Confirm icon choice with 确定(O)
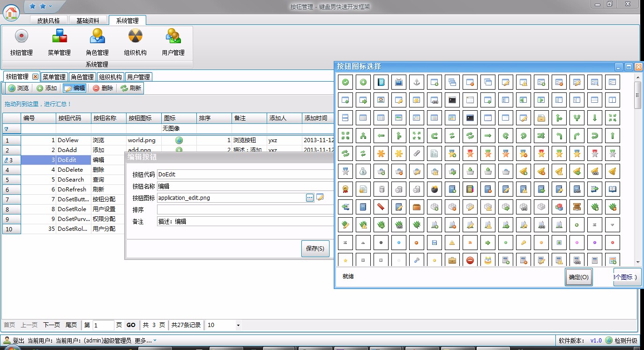Image resolution: width=644 pixels, height=350 pixels. [x=578, y=277]
